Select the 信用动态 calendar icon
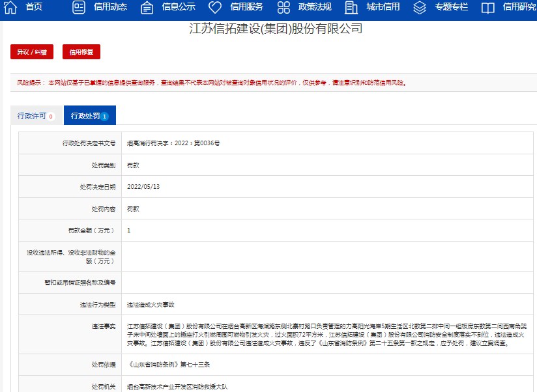The image size is (537, 392). (78, 8)
